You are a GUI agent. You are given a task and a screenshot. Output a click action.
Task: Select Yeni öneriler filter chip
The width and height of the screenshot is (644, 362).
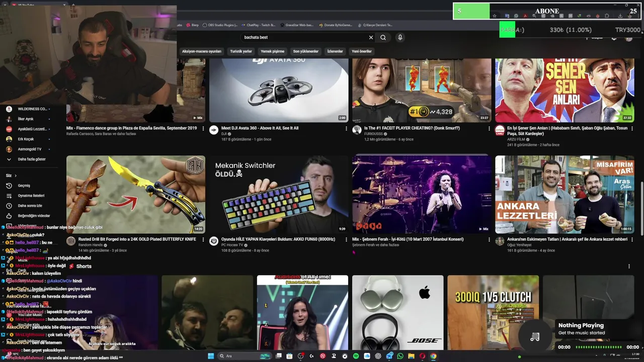point(362,51)
